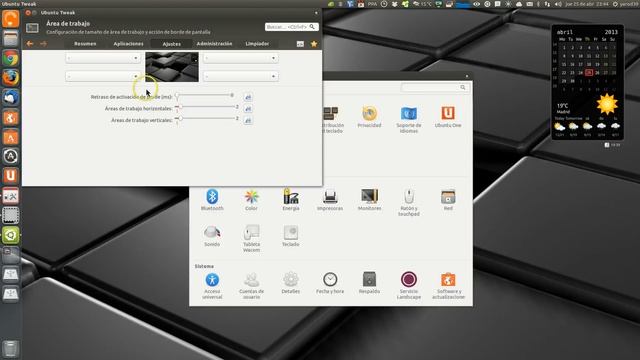
Task: Reset Retraso de activación de borde value
Action: click(248, 97)
